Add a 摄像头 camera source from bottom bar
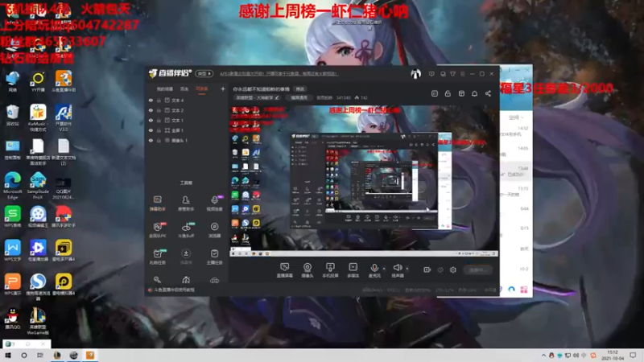Viewport: 644px width, 362px height. click(x=308, y=270)
